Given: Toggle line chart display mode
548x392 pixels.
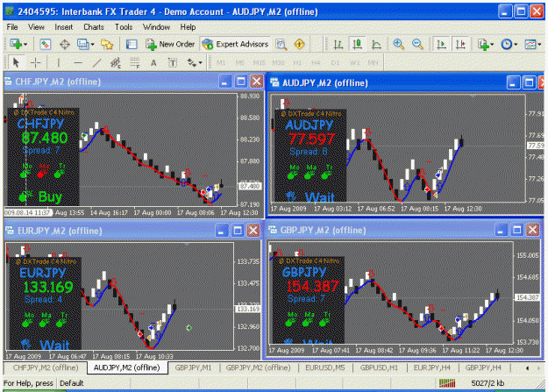Looking at the screenshot, I should coord(376,44).
